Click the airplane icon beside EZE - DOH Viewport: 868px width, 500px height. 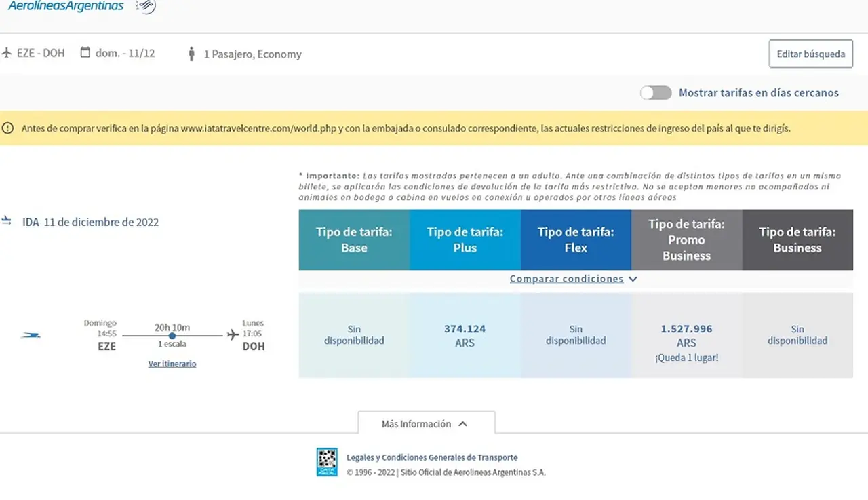click(x=7, y=53)
